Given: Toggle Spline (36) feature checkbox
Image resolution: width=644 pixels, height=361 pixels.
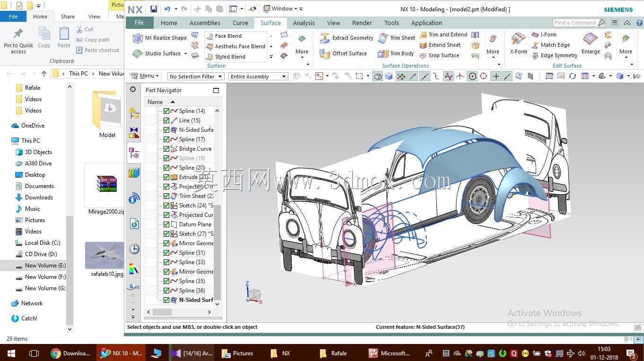Looking at the screenshot, I should 166,291.
